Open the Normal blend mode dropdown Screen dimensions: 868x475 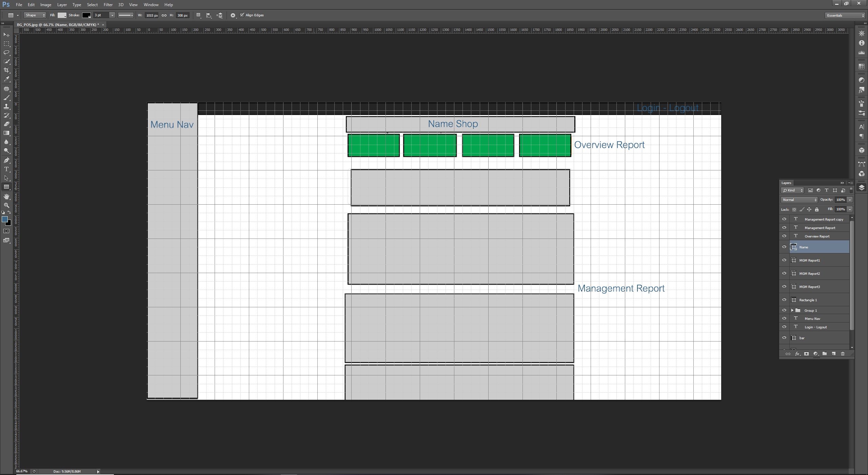pos(799,200)
